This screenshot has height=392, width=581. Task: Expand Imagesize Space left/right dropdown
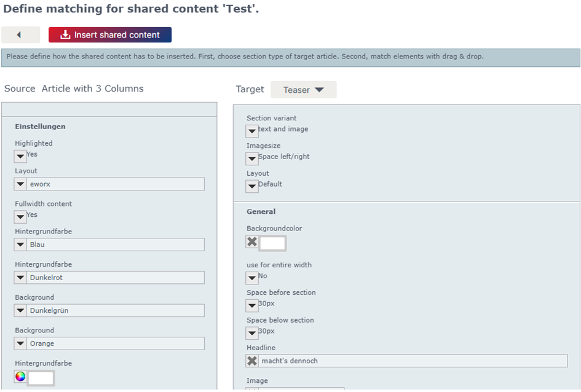point(252,159)
